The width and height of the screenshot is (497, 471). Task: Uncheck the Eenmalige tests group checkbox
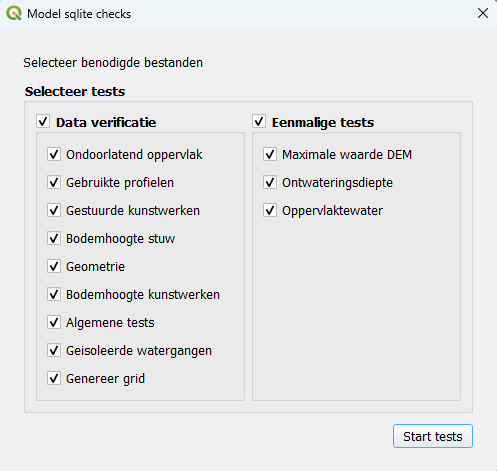point(259,122)
